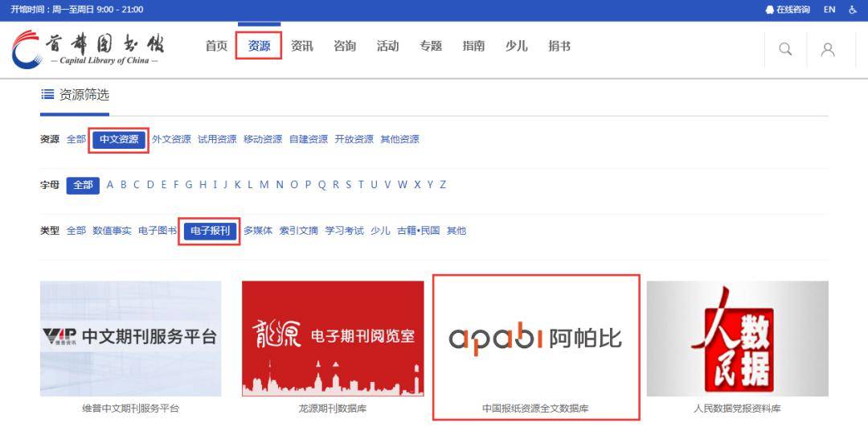This screenshot has width=868, height=427.
Task: Click the Capital Library of China logo
Action: 88,48
